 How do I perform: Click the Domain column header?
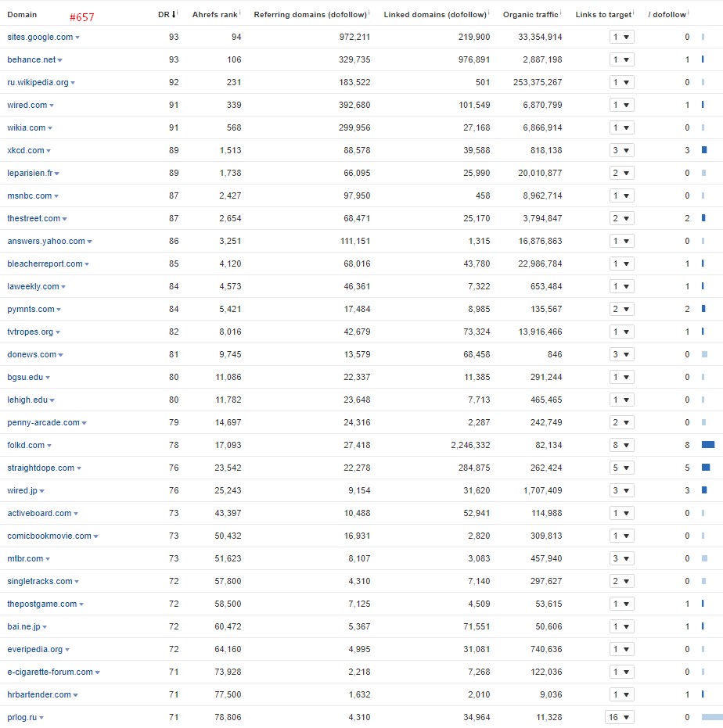pyautogui.click(x=22, y=14)
